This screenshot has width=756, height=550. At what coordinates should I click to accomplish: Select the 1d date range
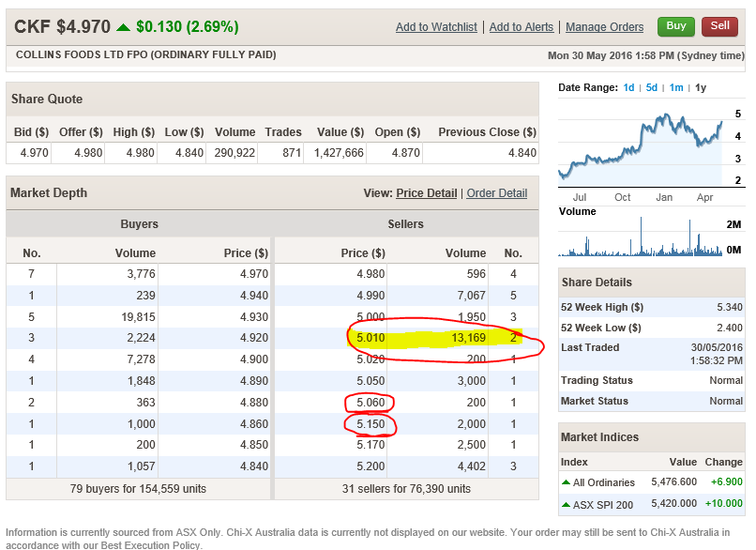point(628,87)
